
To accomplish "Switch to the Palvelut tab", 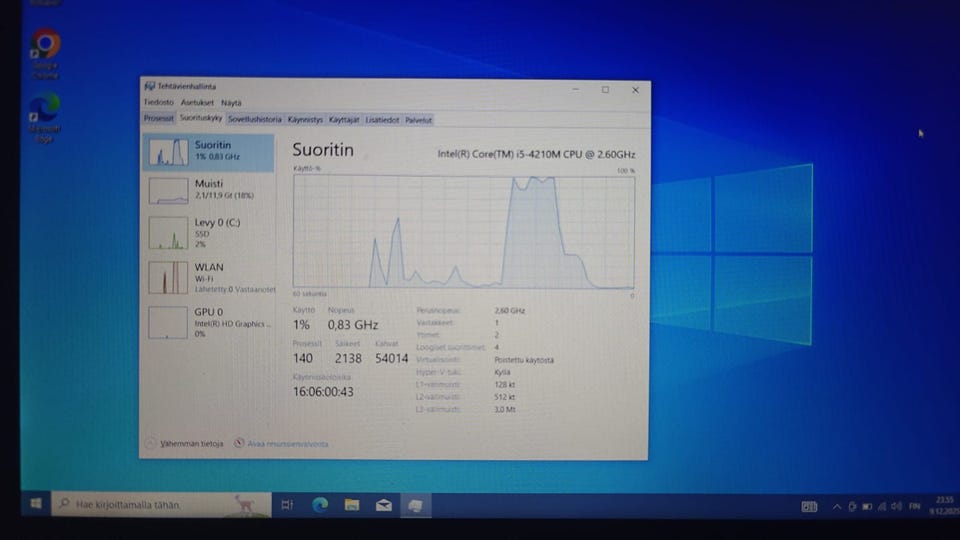I will [418, 120].
